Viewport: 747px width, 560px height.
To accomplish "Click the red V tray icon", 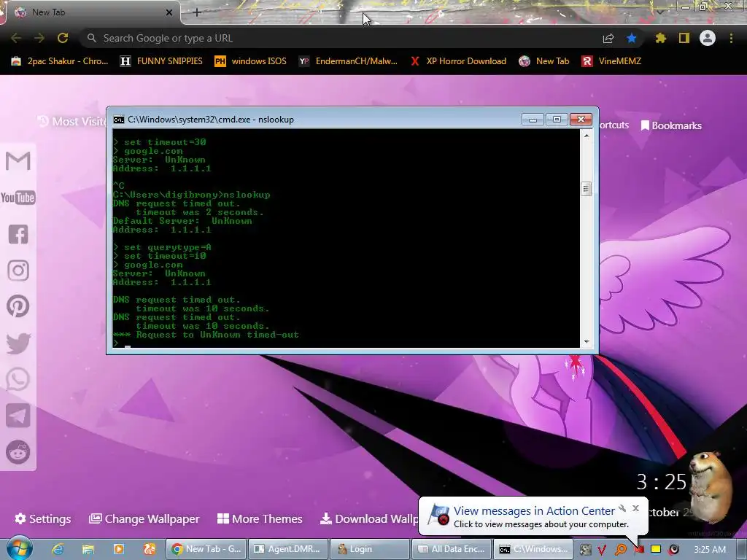I will 602,550.
